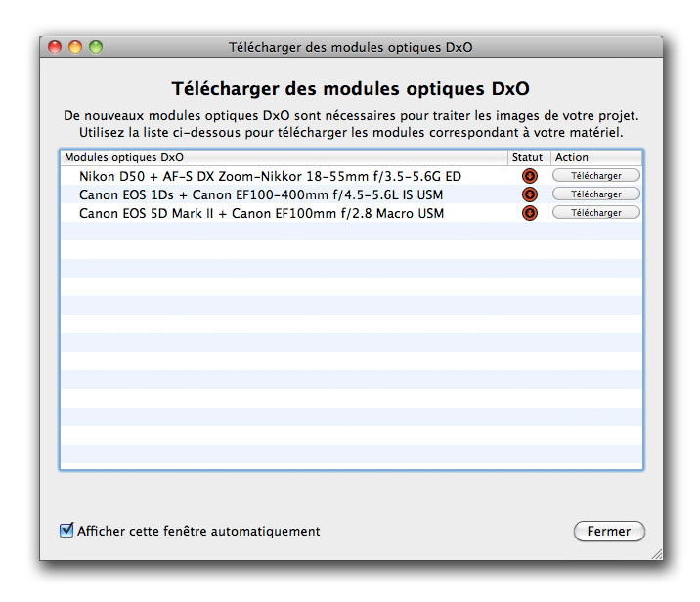Uncheck Afficher cette fenêtre automatiquement

point(66,530)
